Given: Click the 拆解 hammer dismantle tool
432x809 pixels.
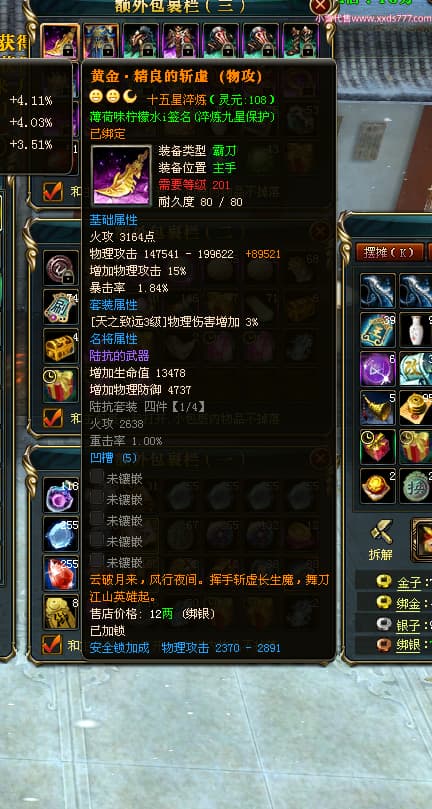Looking at the screenshot, I should [x=381, y=540].
